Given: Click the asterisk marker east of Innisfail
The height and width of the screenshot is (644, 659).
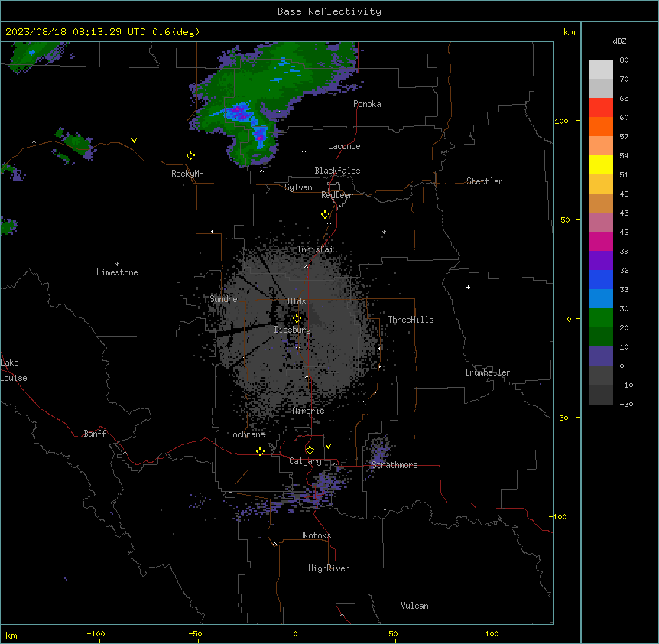Looking at the screenshot, I should [x=384, y=233].
